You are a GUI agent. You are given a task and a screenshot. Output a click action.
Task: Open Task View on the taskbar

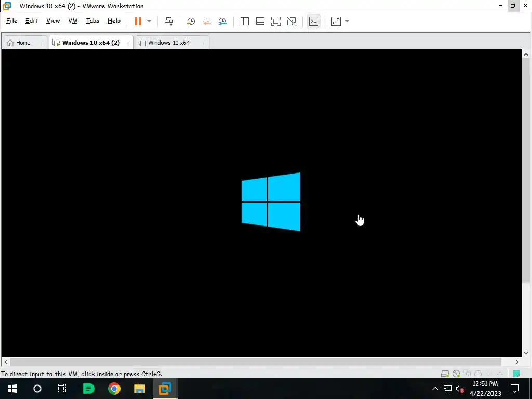click(x=62, y=389)
